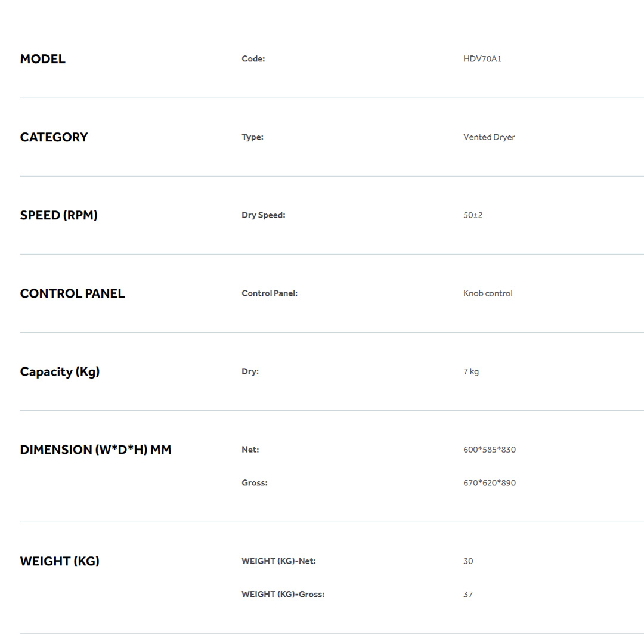Click the WEIGHT (KG) section heading
The height and width of the screenshot is (644, 644).
[x=60, y=561]
